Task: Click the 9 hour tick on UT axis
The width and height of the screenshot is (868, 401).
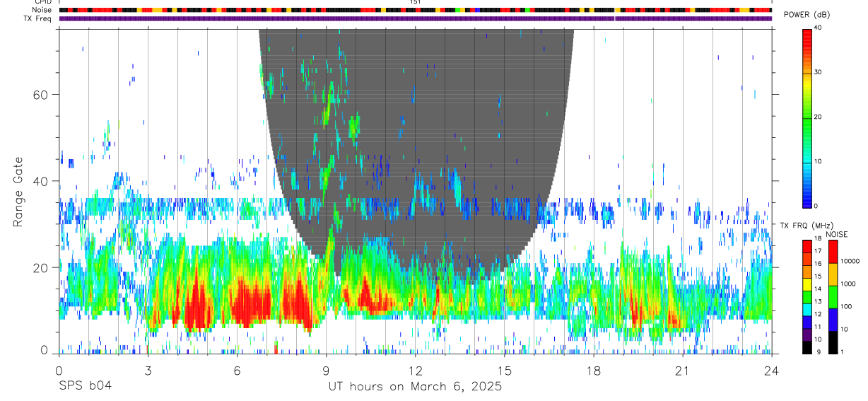Action: (326, 370)
